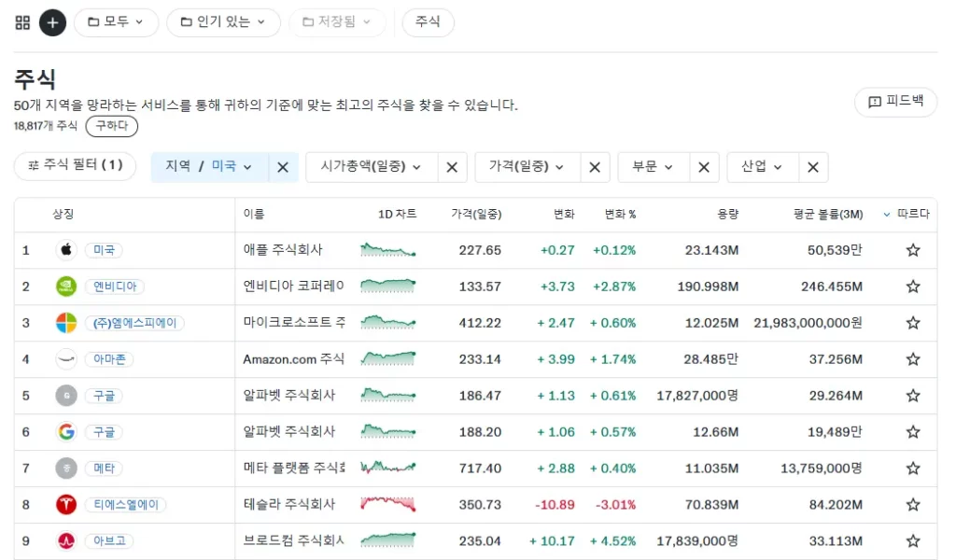Open the 모두 folder dropdown

tap(116, 22)
